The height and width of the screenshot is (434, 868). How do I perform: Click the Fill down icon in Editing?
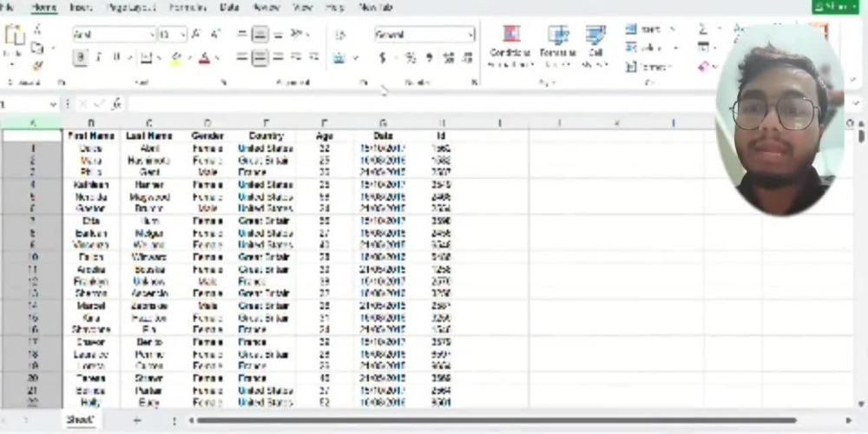click(x=702, y=48)
